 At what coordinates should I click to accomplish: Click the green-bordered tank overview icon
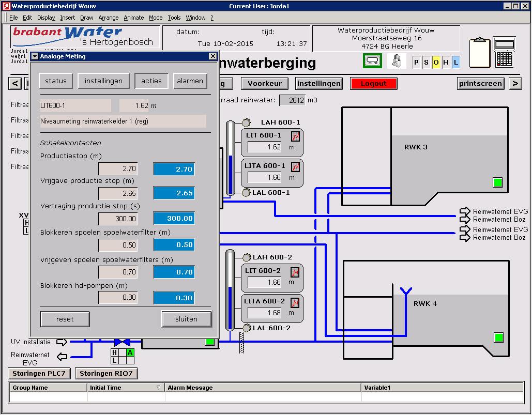pyautogui.click(x=372, y=61)
